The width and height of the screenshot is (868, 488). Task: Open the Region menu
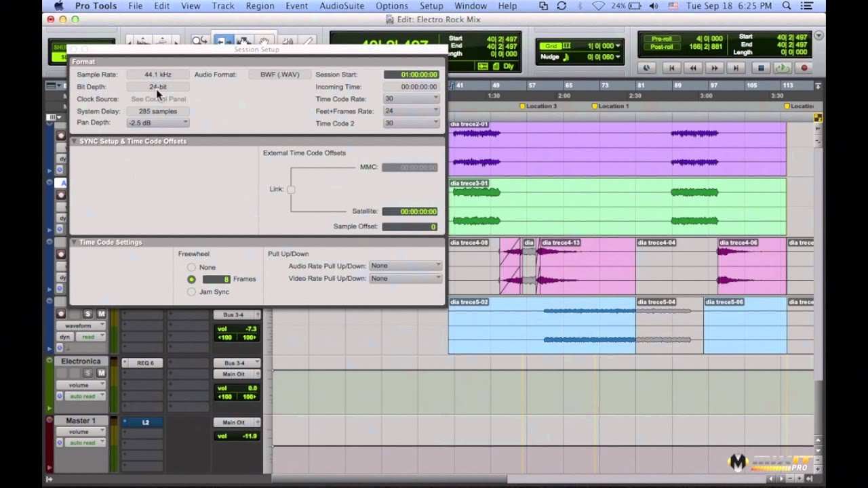(260, 6)
